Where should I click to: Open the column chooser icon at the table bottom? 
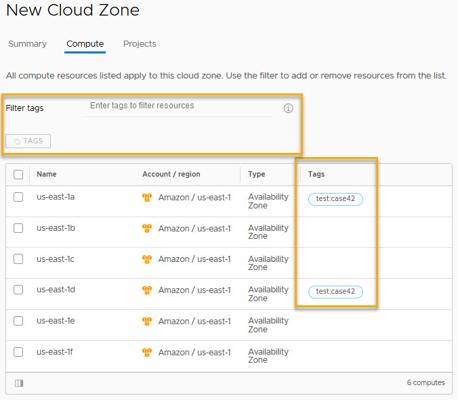pos(19,383)
